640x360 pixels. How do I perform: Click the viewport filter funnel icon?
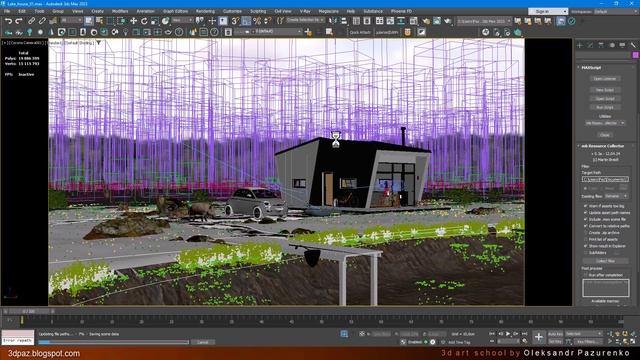click(99, 42)
